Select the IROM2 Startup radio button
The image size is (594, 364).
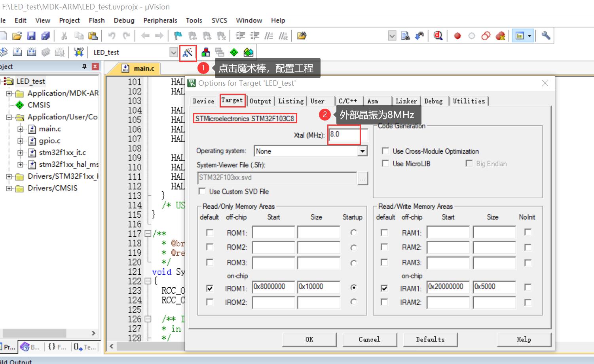(x=353, y=302)
